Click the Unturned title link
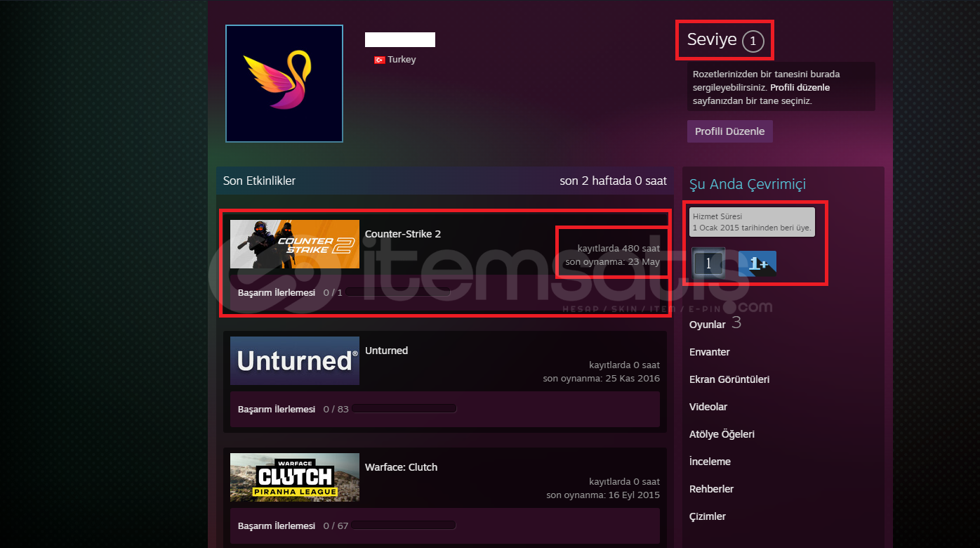 386,351
